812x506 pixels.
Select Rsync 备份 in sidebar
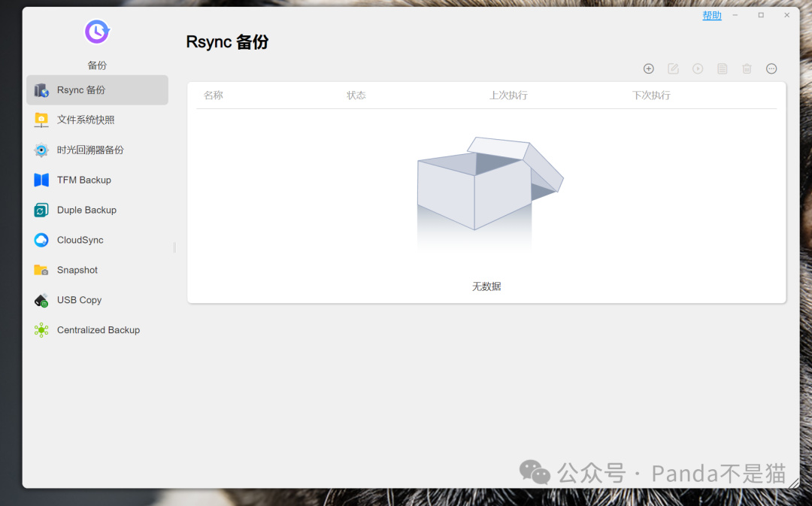coord(97,90)
